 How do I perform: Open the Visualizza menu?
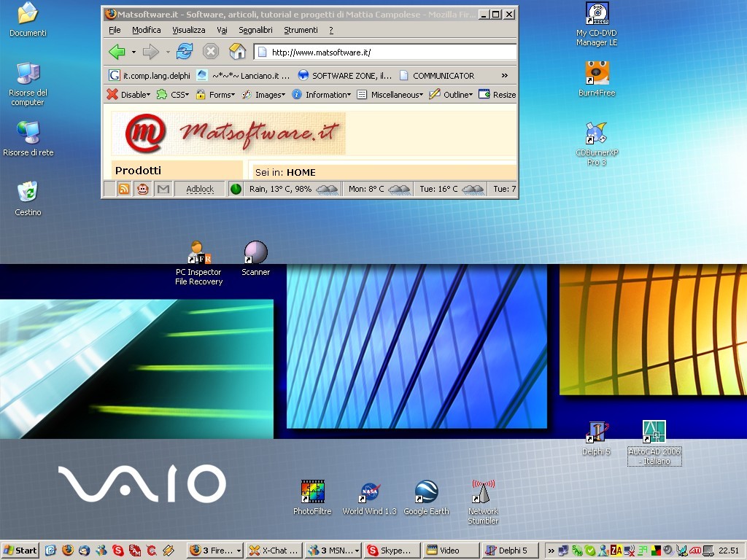pos(189,29)
